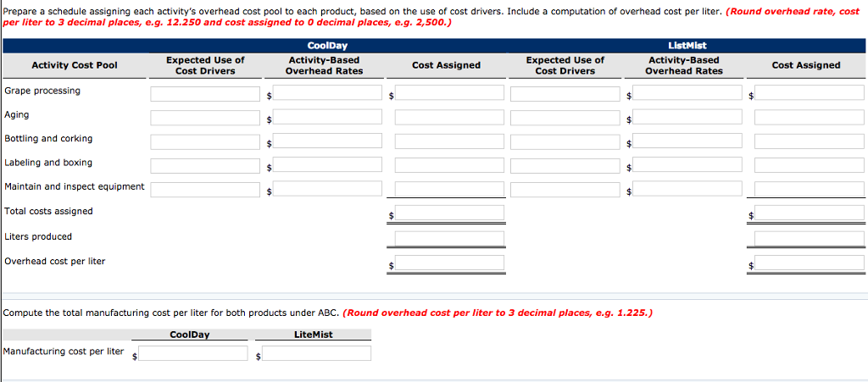
Task: Click CoolDay Labeling and boxing Expected Use input
Action: pos(205,165)
